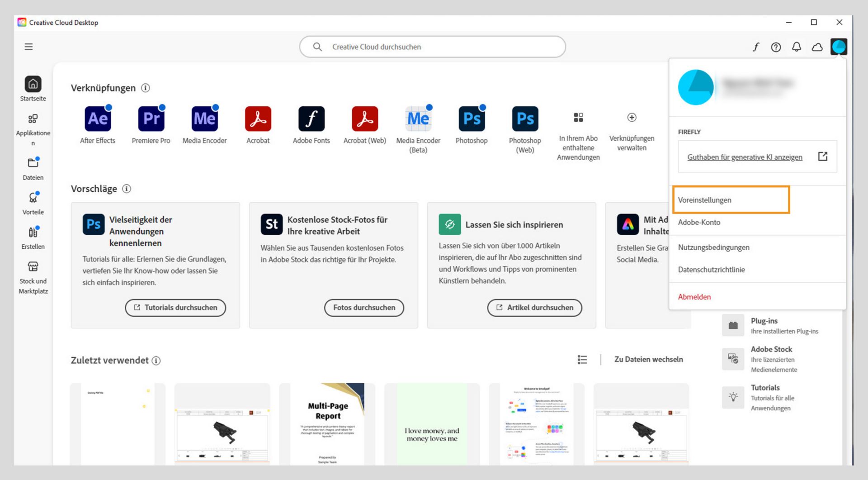Viewport: 868px width, 480px height.
Task: Click Tutorials durchsuchen button
Action: pos(175,308)
